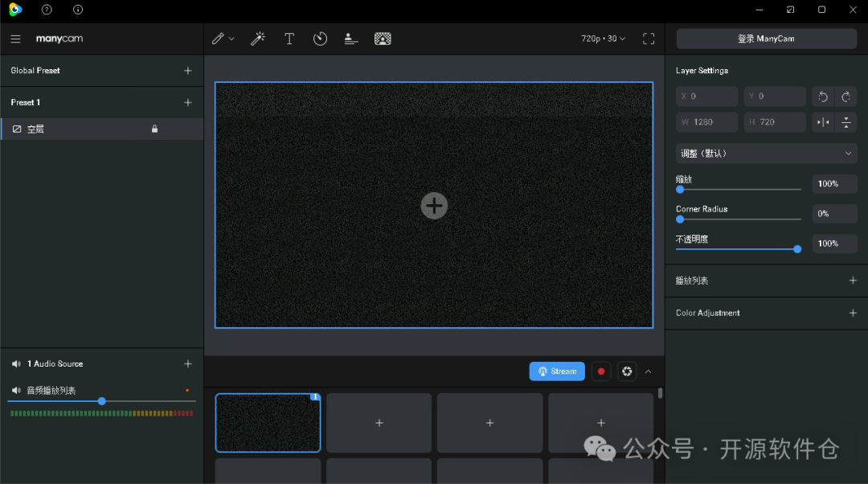Start recording with the red record button
Screen dimensions: 868x484
[x=600, y=371]
